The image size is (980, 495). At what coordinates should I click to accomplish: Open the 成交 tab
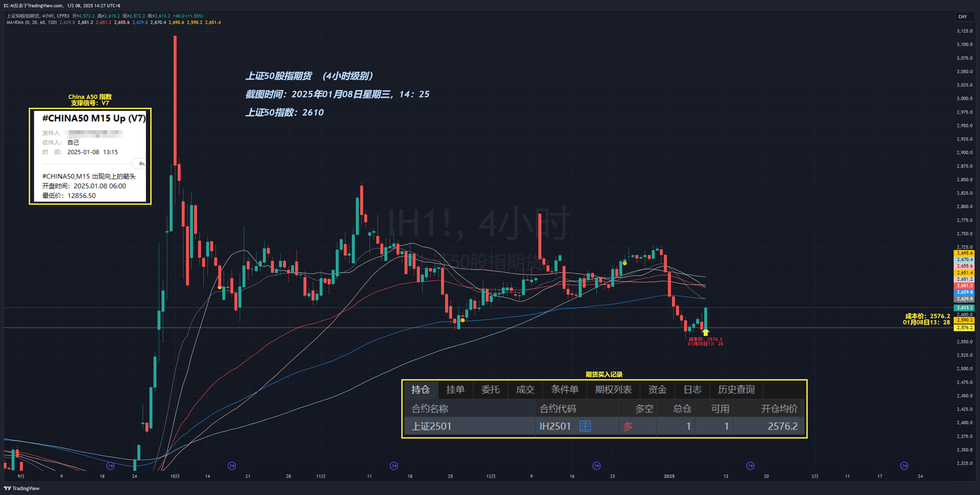click(x=525, y=390)
